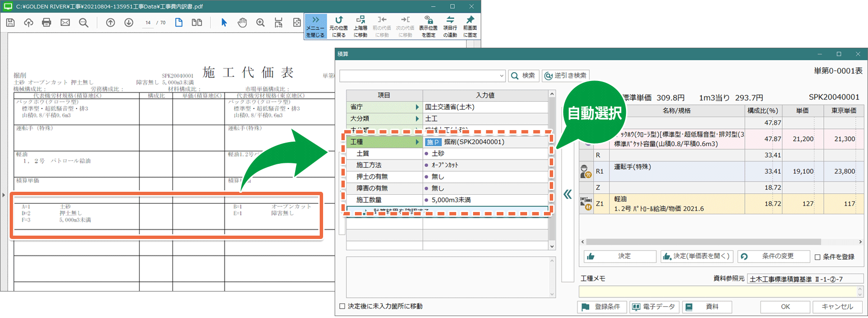
Task: Click the 資料参照元 field
Action: (805, 279)
